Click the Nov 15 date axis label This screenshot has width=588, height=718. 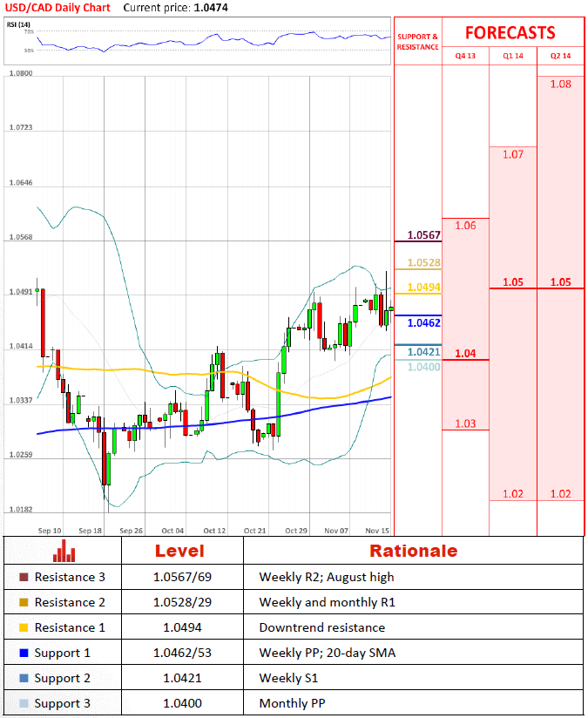(x=377, y=531)
